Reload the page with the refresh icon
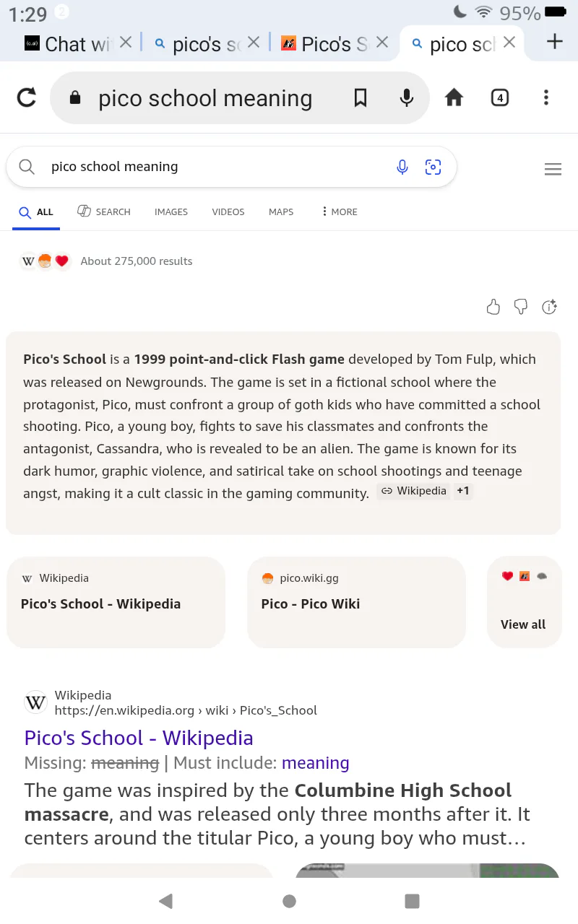The image size is (578, 924). (x=27, y=97)
